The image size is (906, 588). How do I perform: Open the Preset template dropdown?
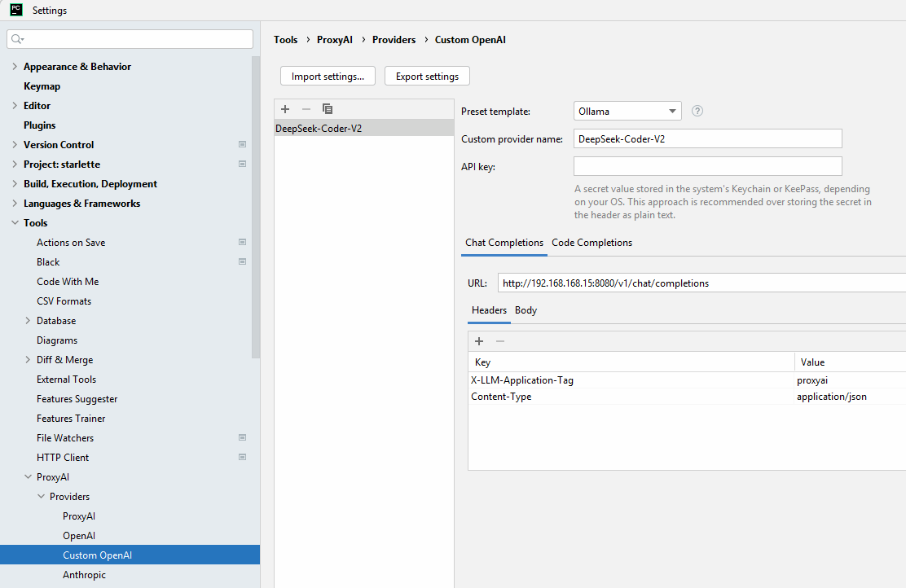point(627,112)
